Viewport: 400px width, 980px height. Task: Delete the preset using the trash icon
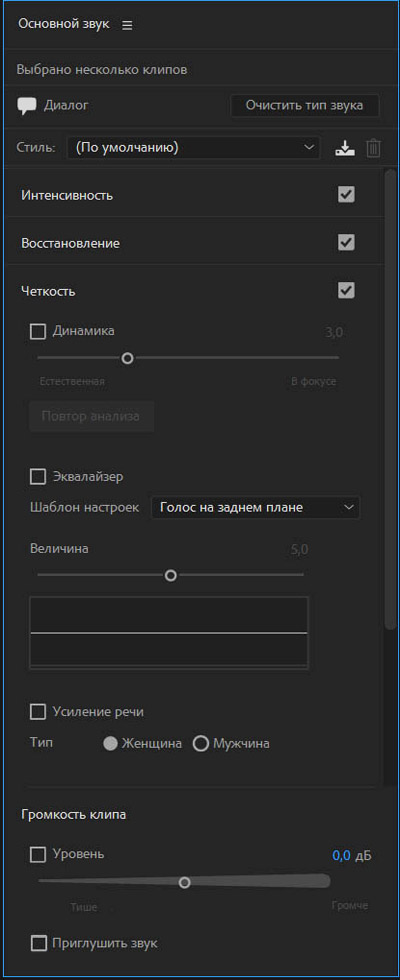coord(373,148)
